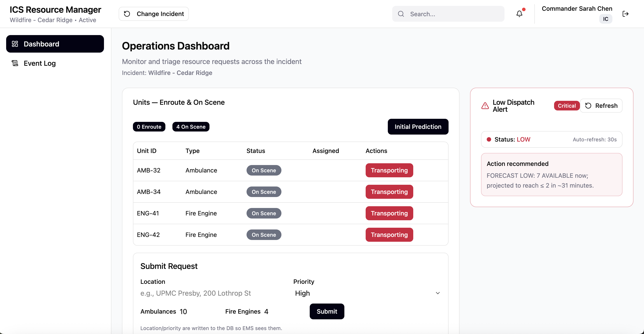The width and height of the screenshot is (644, 334).
Task: Expand Priority options via chevron arrow
Action: click(x=438, y=293)
